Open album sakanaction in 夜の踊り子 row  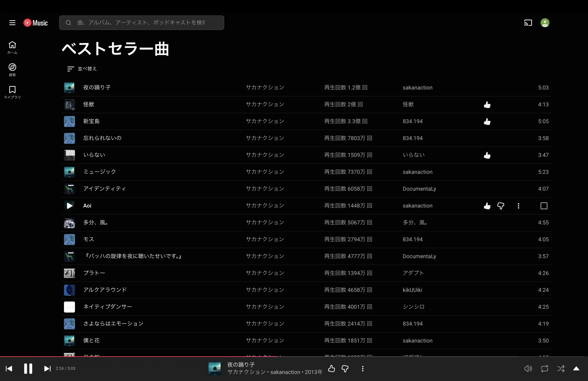(x=417, y=88)
